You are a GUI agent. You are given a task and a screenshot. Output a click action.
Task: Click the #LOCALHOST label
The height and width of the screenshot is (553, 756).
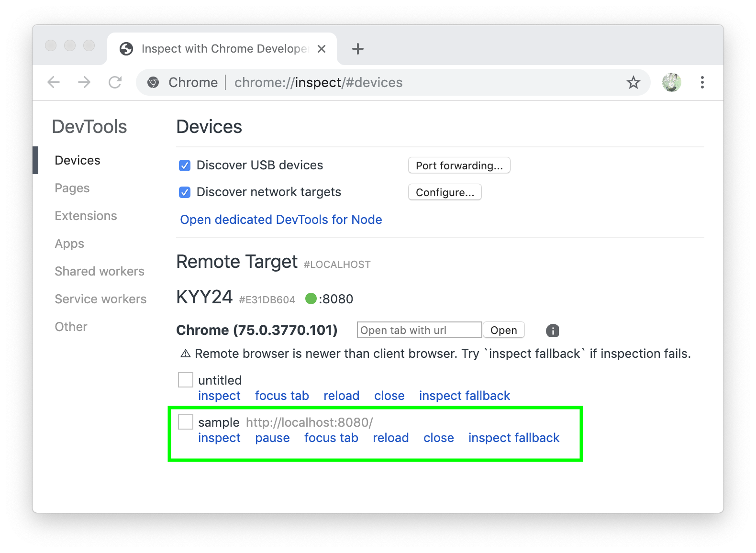point(337,265)
